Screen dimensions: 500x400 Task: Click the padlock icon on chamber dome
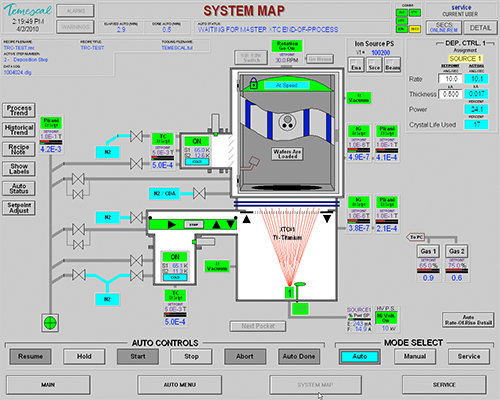[254, 83]
